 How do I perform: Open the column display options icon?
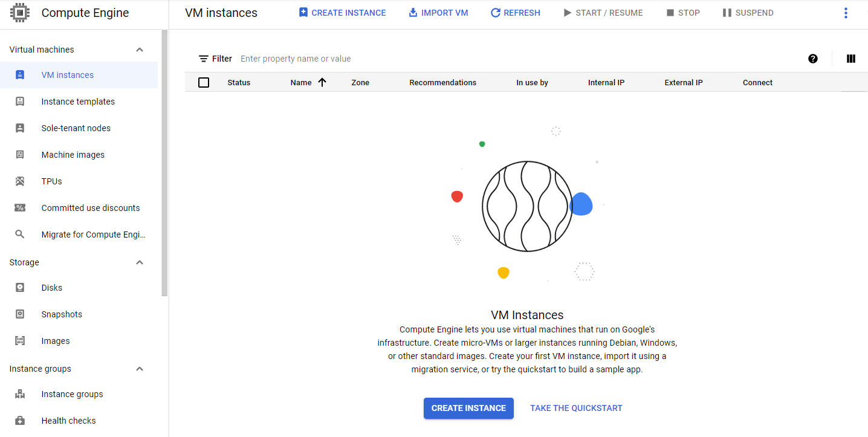tap(851, 59)
